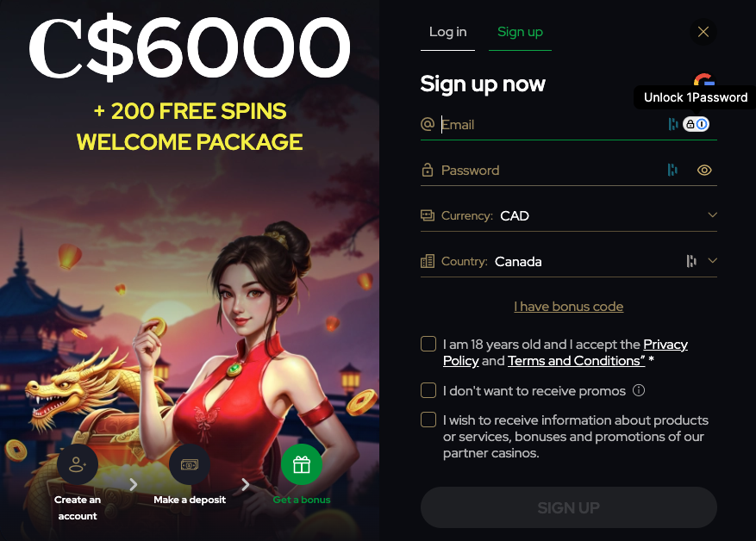
Task: Click the password manager icon in Country field
Action: 691,261
